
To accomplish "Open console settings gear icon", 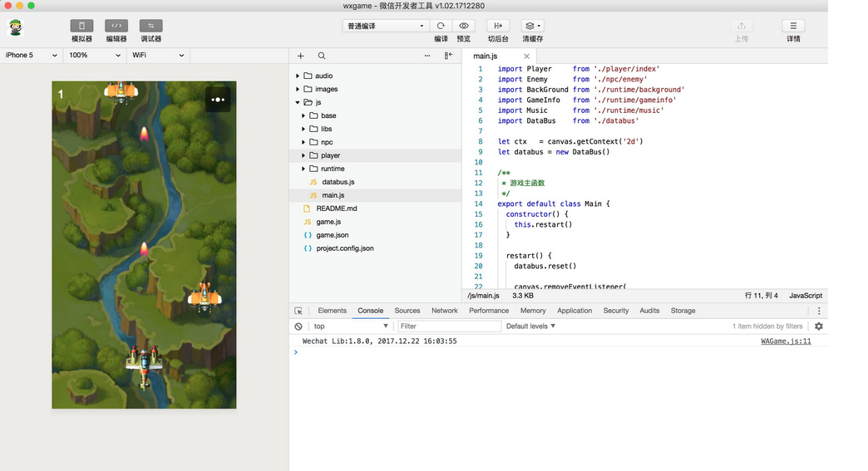I will (819, 326).
